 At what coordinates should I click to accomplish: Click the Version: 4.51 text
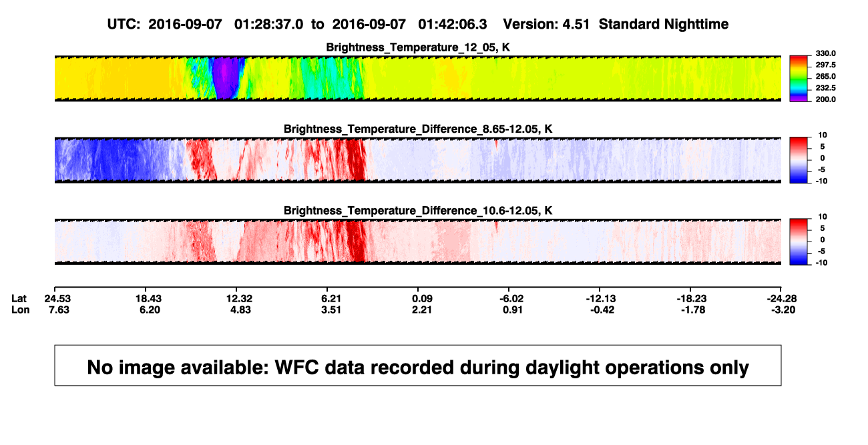point(548,24)
